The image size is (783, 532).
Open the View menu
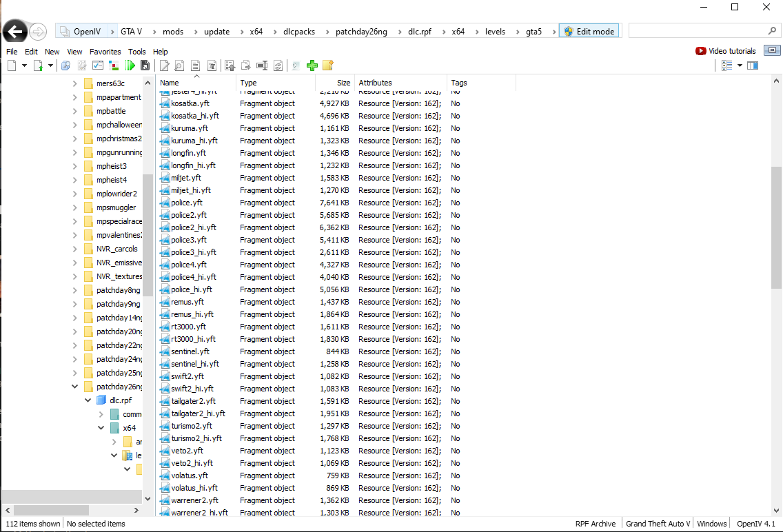click(74, 52)
